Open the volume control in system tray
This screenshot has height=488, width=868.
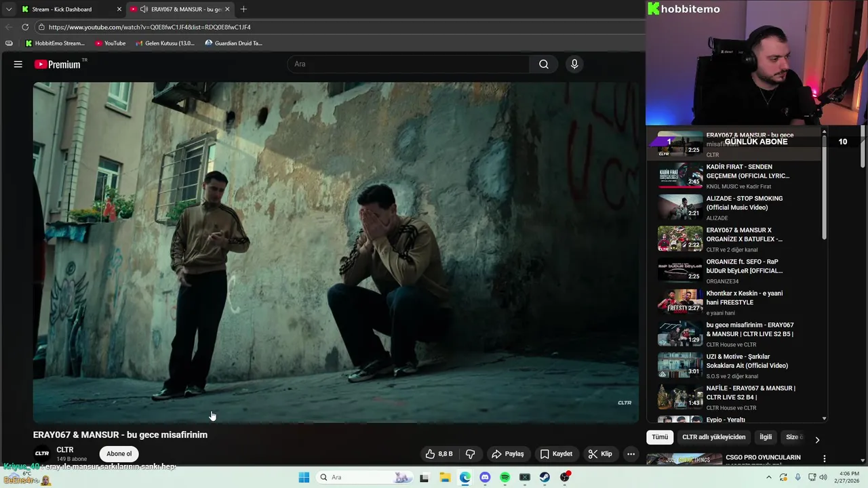pyautogui.click(x=823, y=477)
